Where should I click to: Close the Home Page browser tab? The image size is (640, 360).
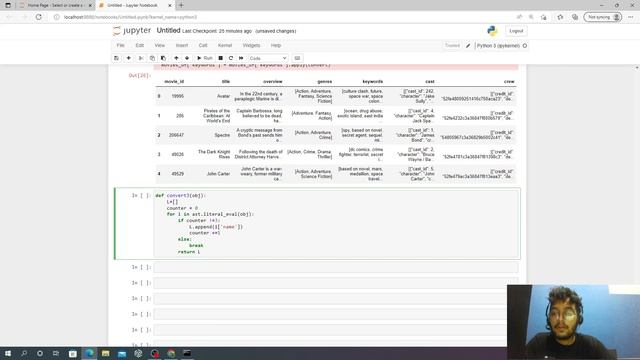coord(90,5)
